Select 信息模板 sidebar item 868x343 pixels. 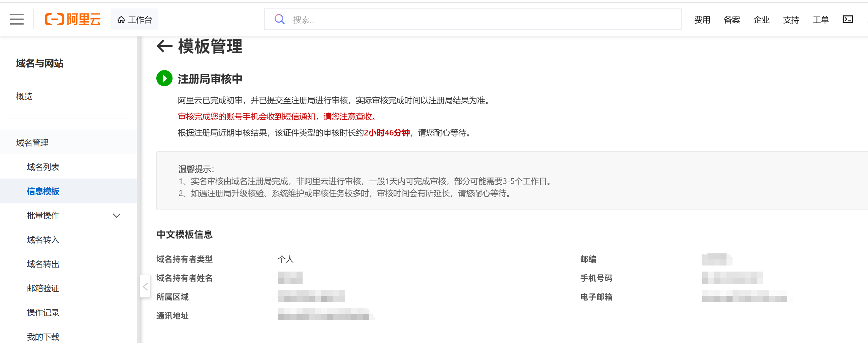[68, 191]
